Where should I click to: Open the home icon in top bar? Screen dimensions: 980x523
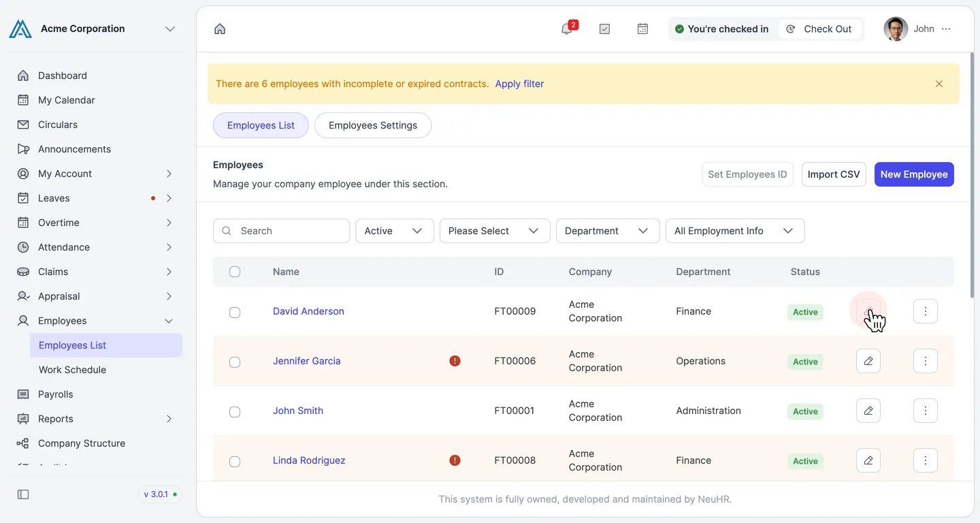coord(220,29)
